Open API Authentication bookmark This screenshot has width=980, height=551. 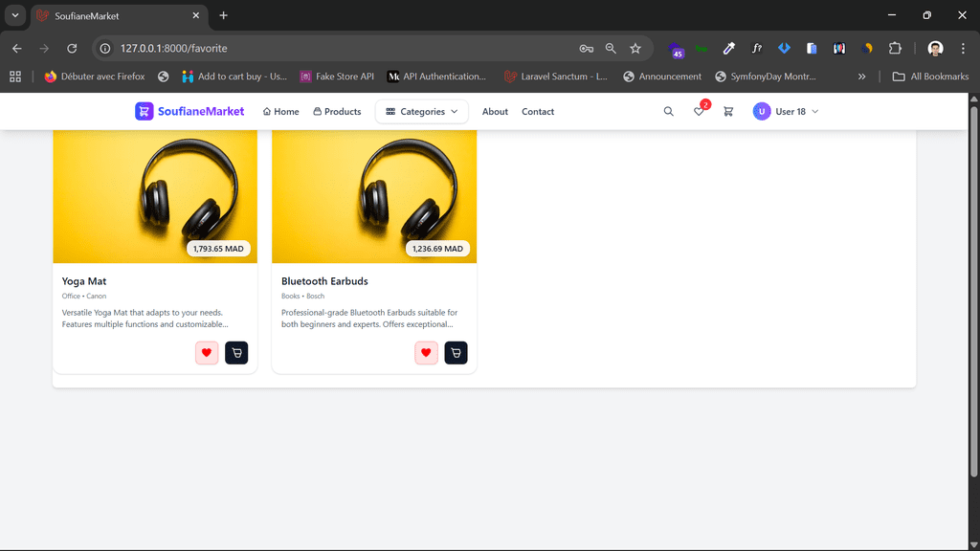point(436,77)
